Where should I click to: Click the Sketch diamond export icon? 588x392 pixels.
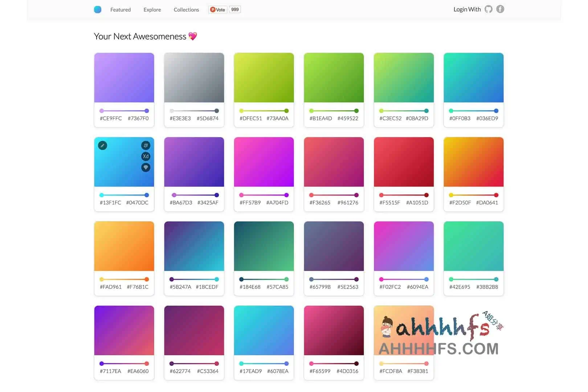[146, 167]
